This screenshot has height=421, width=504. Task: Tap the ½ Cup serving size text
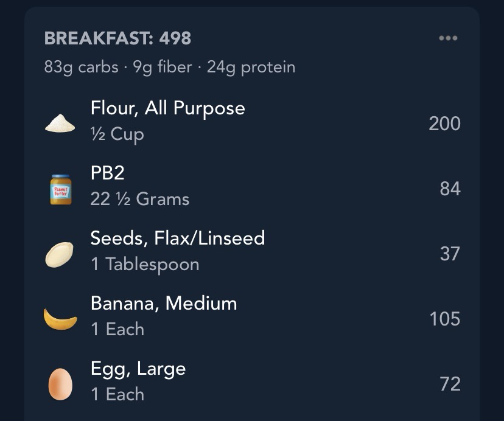pos(117,134)
